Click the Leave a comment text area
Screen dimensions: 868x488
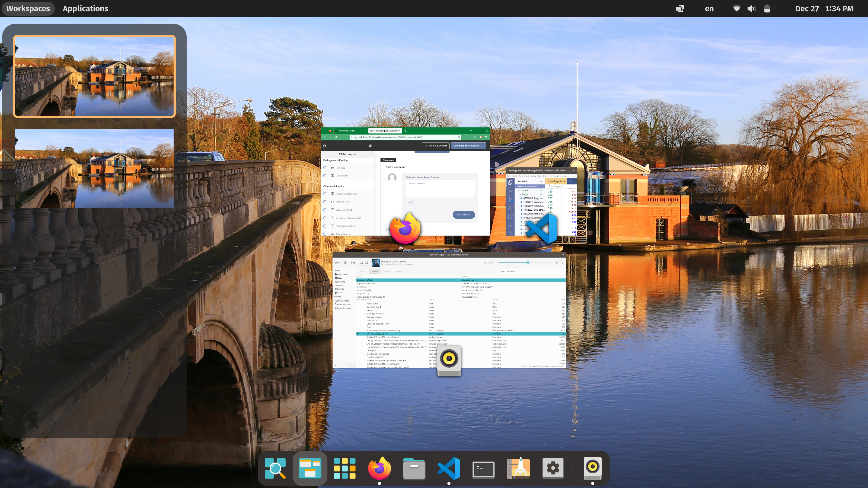click(440, 189)
